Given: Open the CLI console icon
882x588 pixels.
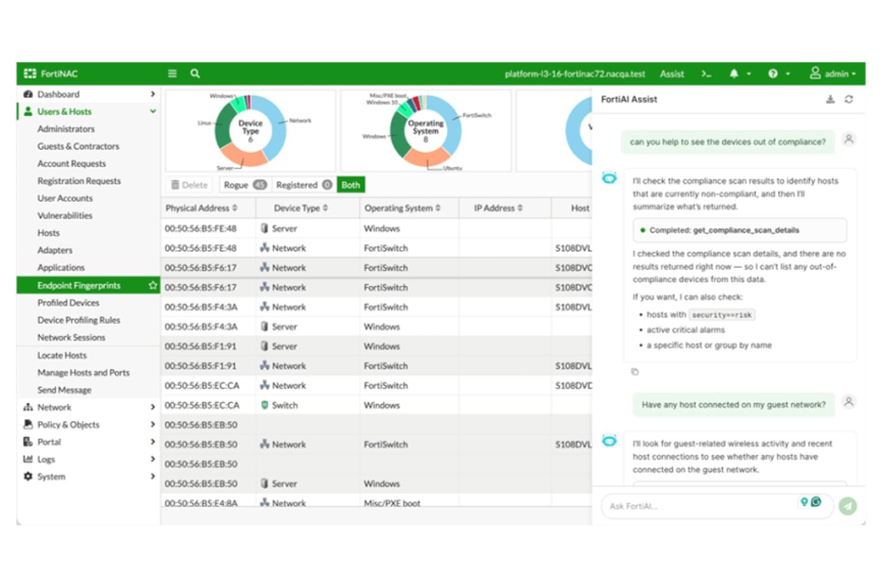Looking at the screenshot, I should (706, 74).
